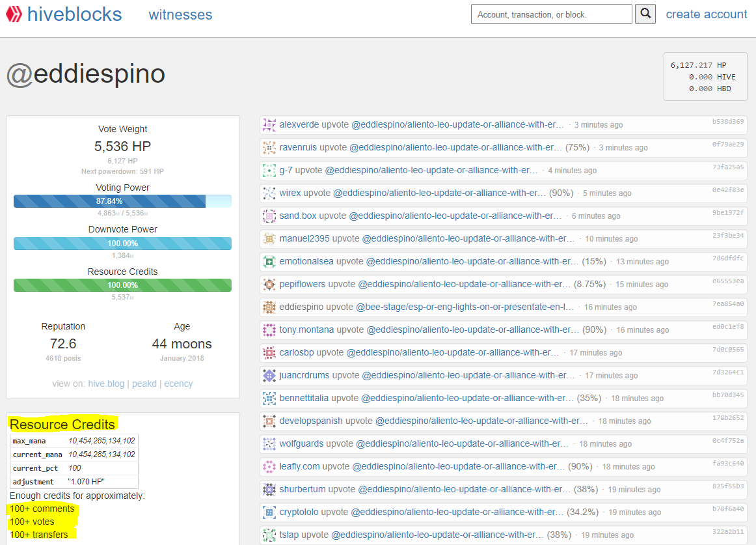Open the post link in tslap's row

pos(438,535)
